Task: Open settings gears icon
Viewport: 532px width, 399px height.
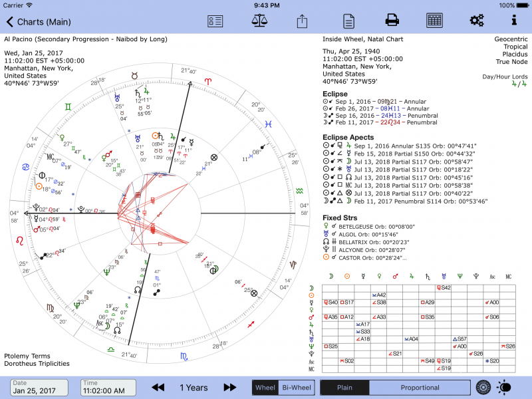Action: pos(476,21)
